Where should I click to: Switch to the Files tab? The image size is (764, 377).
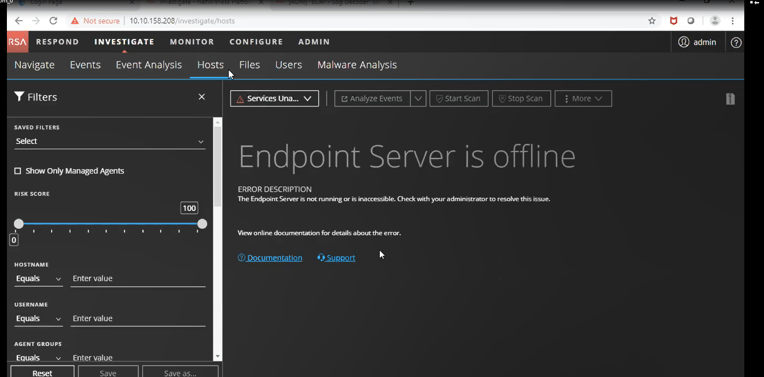click(249, 65)
